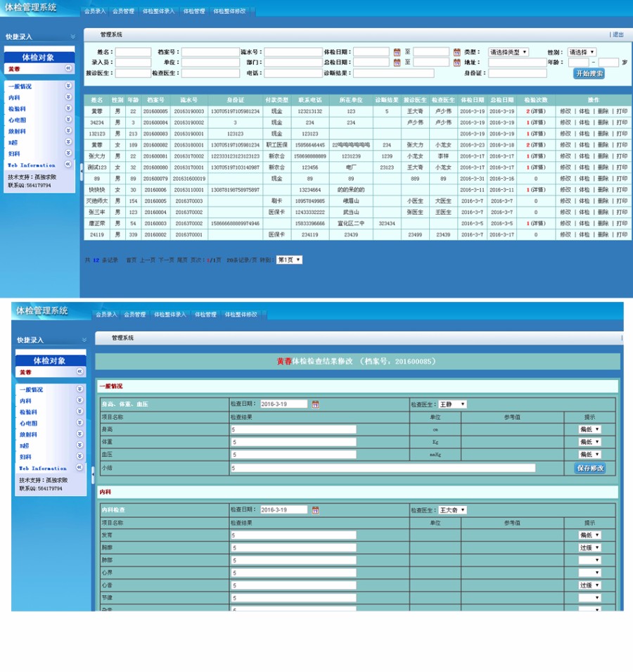Click 退出 logout link
This screenshot has width=633, height=672.
tap(618, 34)
